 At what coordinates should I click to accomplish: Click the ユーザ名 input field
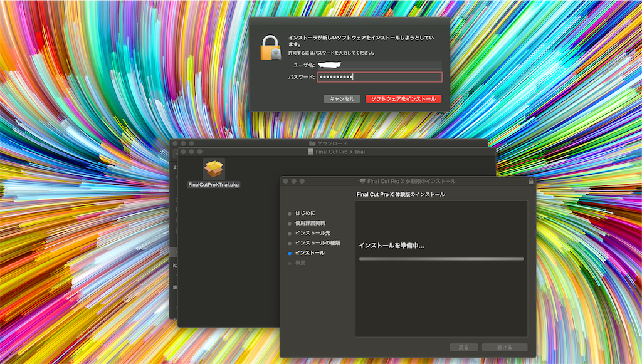tap(382, 63)
